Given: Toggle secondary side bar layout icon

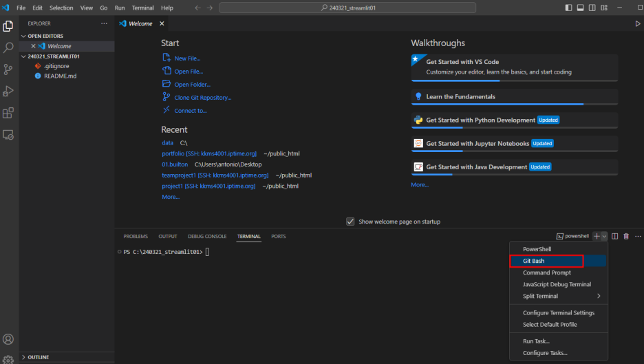Looking at the screenshot, I should (x=592, y=8).
